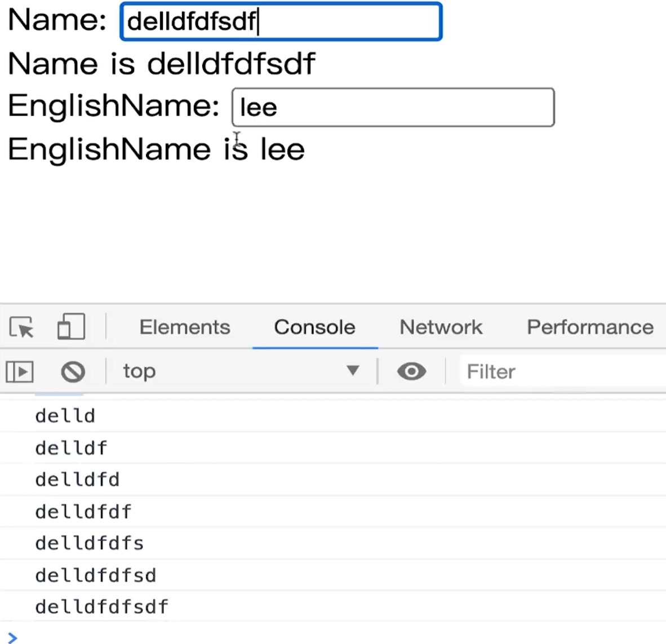Click the "EnglishName is lee" text
This screenshot has height=644, width=666.
156,149
